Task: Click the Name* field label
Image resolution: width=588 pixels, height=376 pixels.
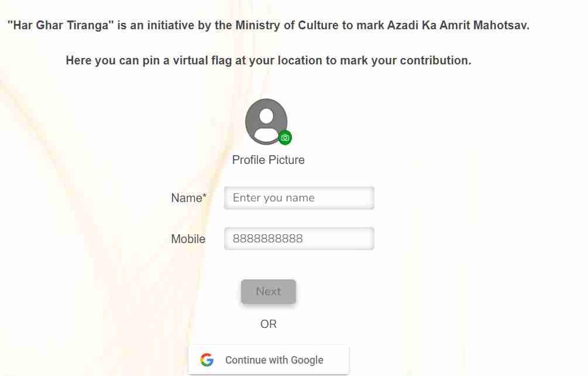Action: pyautogui.click(x=188, y=198)
